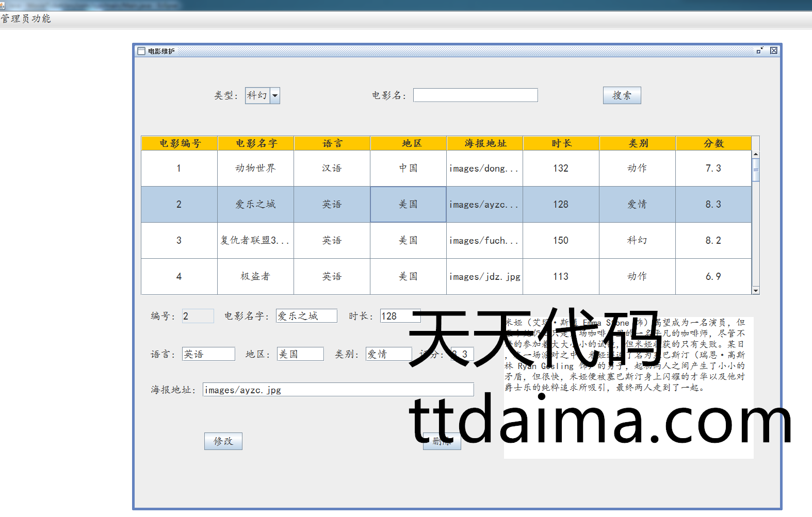Select the 复仇者联盟3 movie row
The width and height of the screenshot is (812, 517).
[x=255, y=241]
